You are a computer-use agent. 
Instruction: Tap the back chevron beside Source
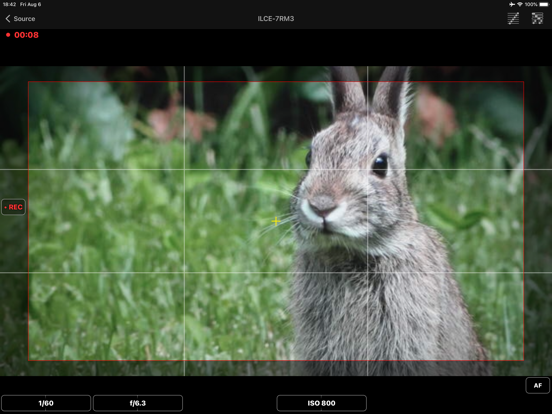[8, 19]
